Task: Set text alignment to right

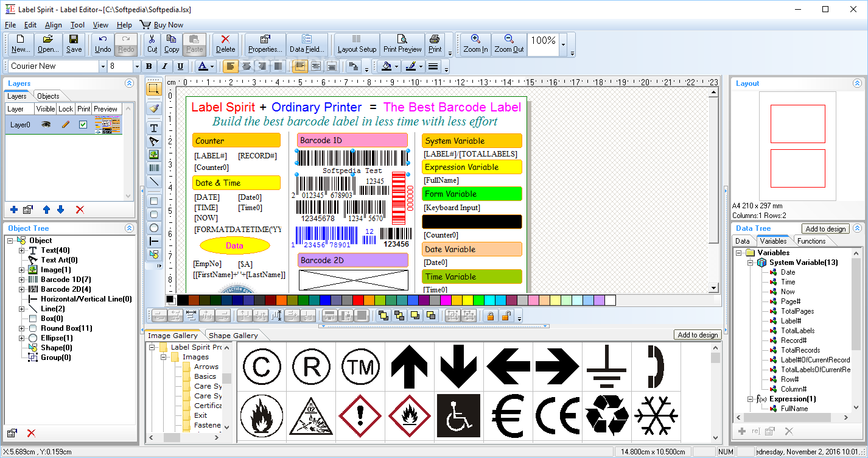Action: click(262, 66)
